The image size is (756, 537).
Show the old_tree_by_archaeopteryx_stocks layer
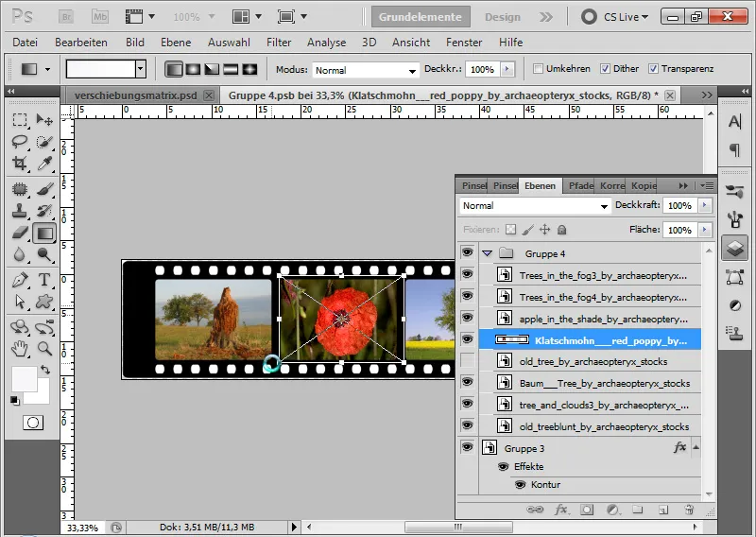467,360
